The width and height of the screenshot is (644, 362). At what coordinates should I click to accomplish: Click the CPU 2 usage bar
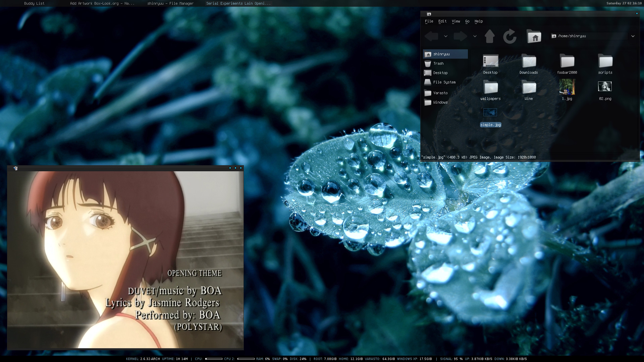pyautogui.click(x=246, y=359)
